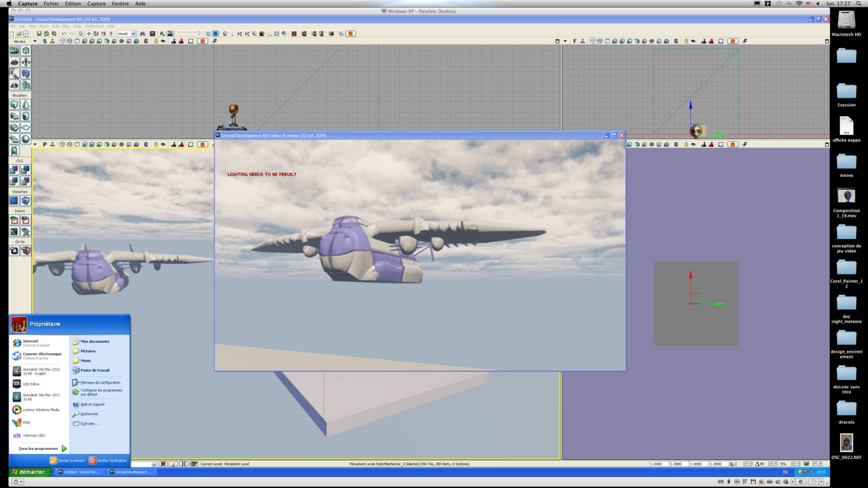This screenshot has width=868, height=488.
Task: Select the translation widget mode icon
Action: tap(89, 34)
